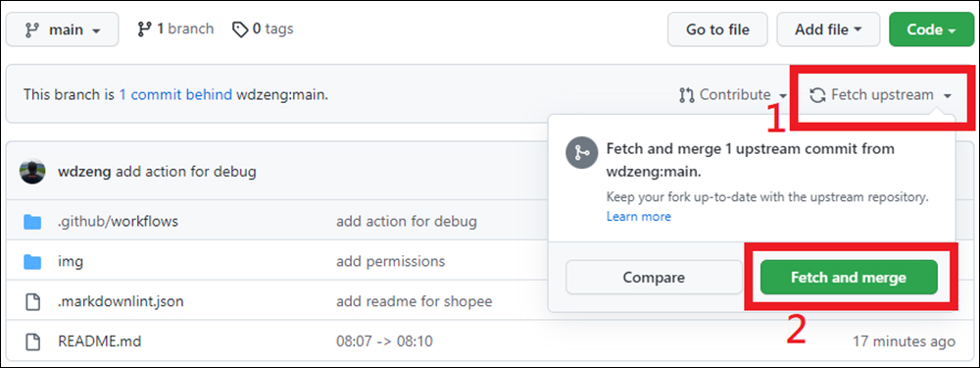This screenshot has height=368, width=980.
Task: Toggle the Fetch upstream dropdown
Action: (x=881, y=95)
